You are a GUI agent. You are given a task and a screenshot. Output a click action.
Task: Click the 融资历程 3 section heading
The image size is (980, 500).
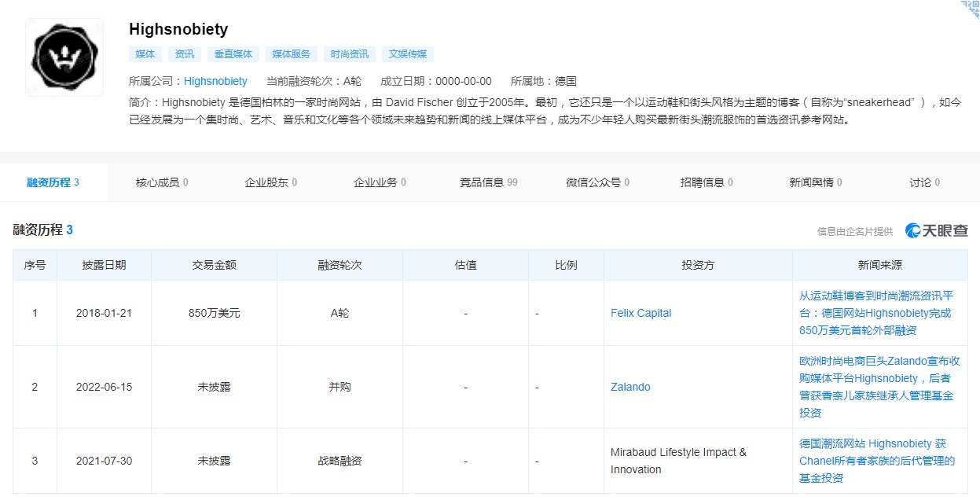tap(43, 230)
